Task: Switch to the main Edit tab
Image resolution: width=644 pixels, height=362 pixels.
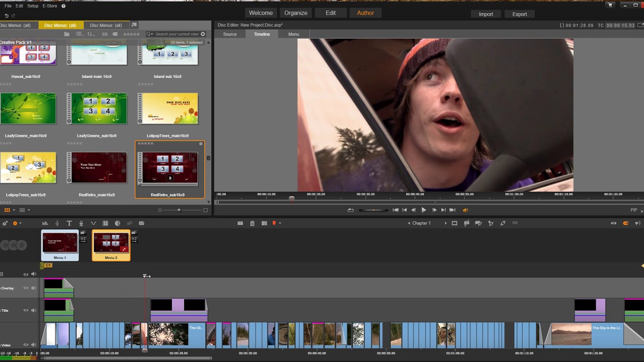Action: 331,13
